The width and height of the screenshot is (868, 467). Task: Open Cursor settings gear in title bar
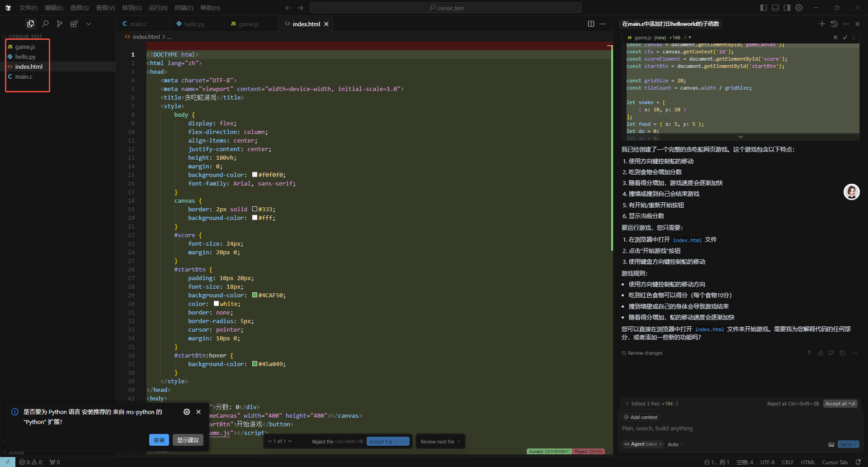tap(799, 8)
